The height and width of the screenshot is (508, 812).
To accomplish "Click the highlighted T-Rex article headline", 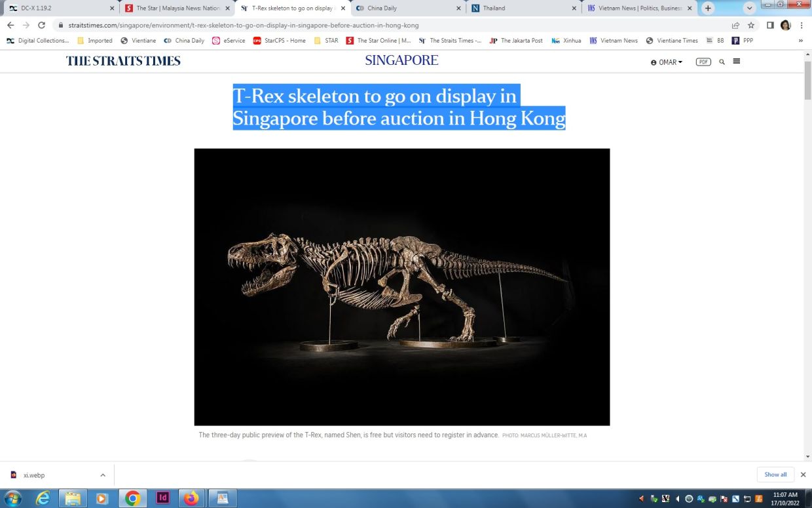I will 399,107.
